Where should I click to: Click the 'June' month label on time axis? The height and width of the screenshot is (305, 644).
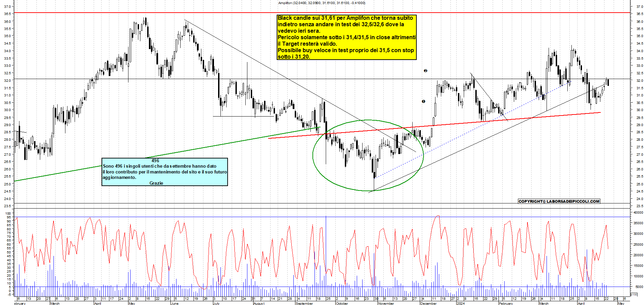(175, 303)
